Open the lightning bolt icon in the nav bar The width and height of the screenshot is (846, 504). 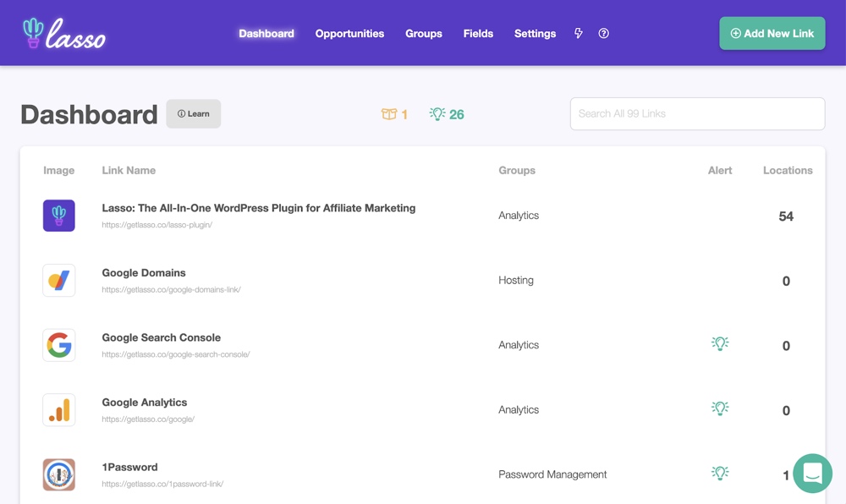tap(579, 34)
